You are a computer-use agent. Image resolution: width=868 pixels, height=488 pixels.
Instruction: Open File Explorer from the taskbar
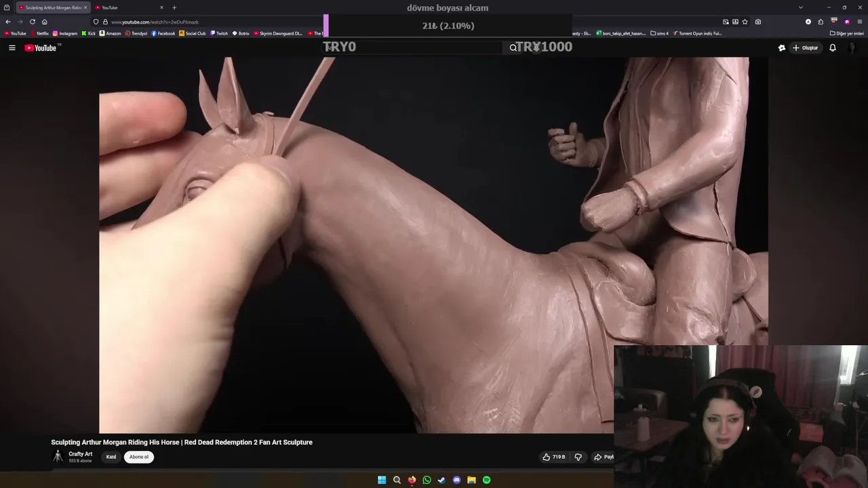coord(471,480)
